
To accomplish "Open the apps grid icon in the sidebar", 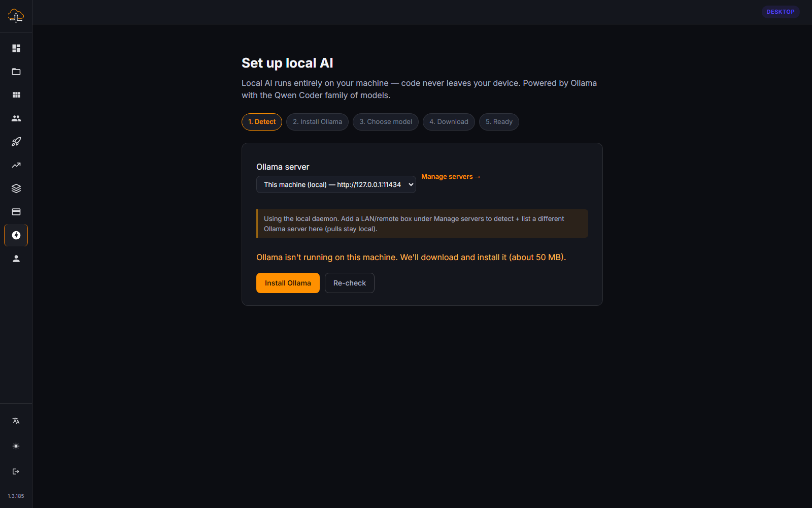I will click(x=16, y=95).
